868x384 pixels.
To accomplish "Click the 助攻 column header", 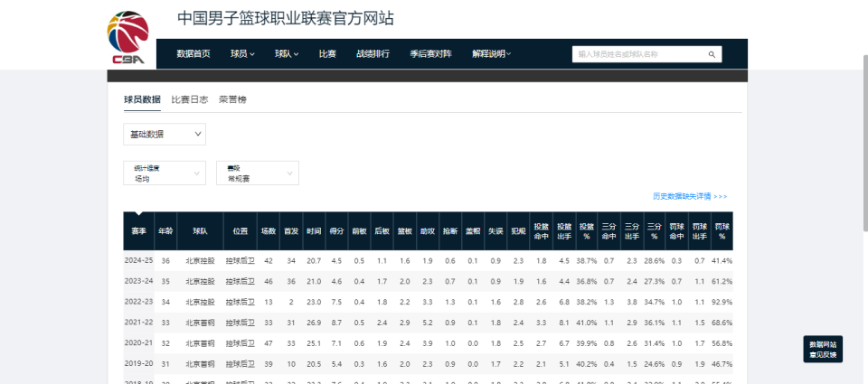I will pyautogui.click(x=428, y=231).
